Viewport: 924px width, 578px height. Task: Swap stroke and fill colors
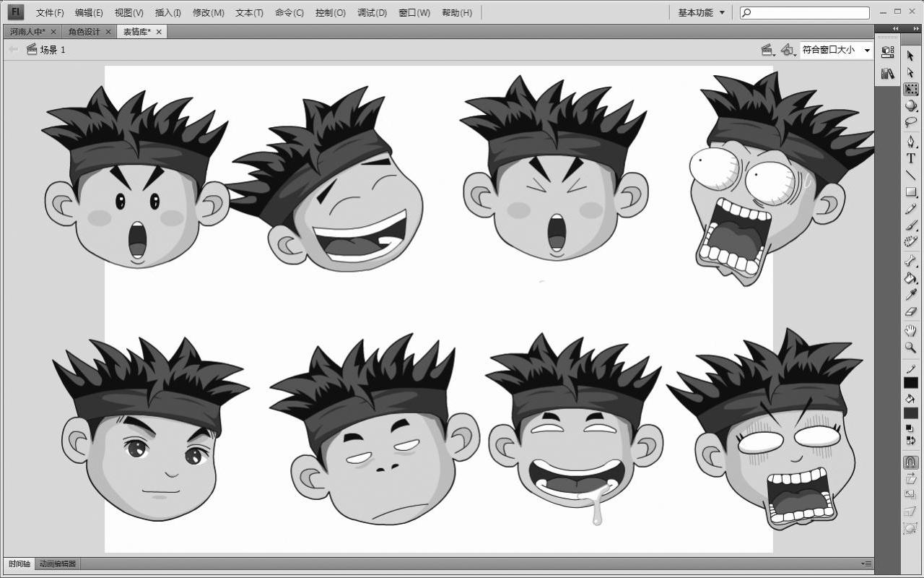pos(910,439)
